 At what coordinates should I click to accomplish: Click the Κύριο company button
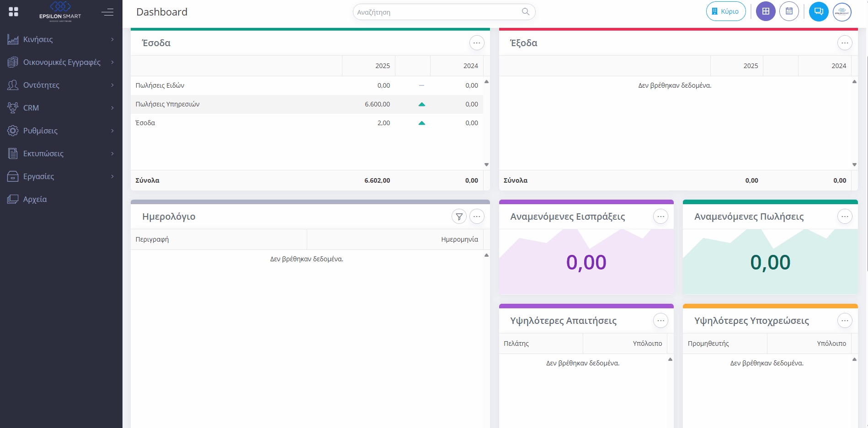tap(726, 11)
